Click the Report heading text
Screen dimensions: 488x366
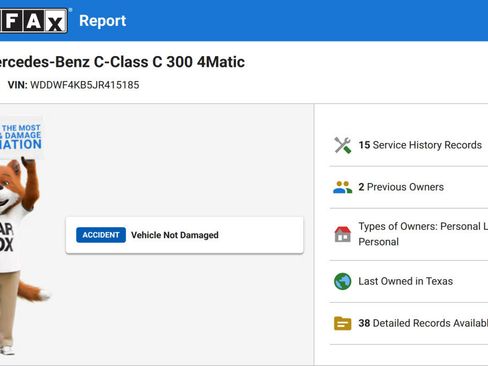pyautogui.click(x=103, y=21)
